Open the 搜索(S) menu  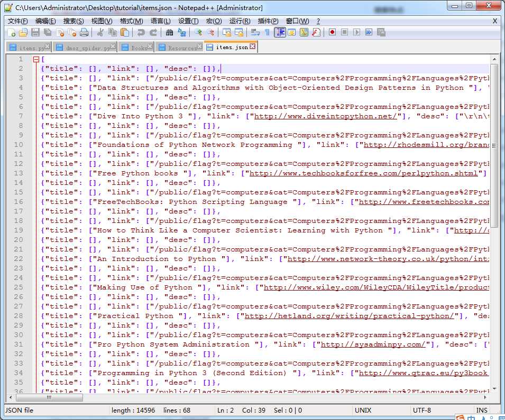pos(74,21)
